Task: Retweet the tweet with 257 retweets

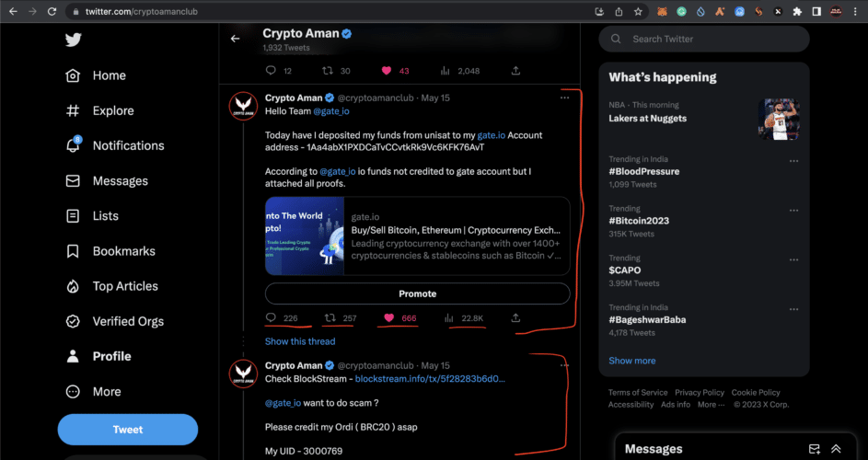Action: point(330,318)
